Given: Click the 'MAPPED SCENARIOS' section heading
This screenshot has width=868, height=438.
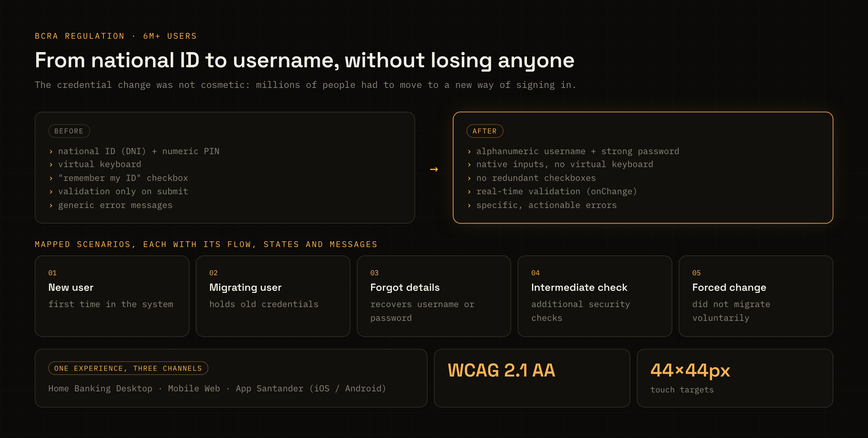Looking at the screenshot, I should coord(206,244).
